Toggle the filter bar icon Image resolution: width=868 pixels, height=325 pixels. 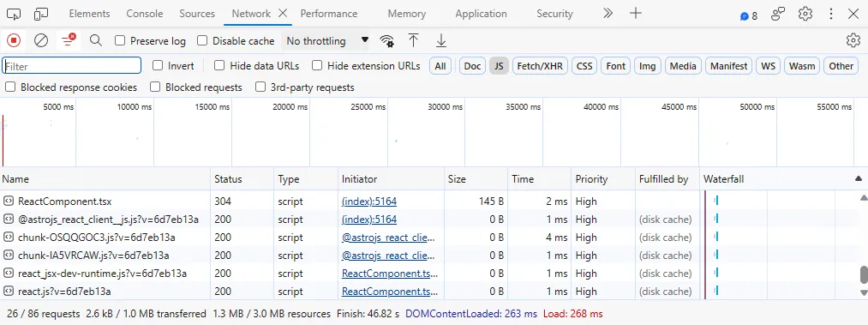click(69, 40)
